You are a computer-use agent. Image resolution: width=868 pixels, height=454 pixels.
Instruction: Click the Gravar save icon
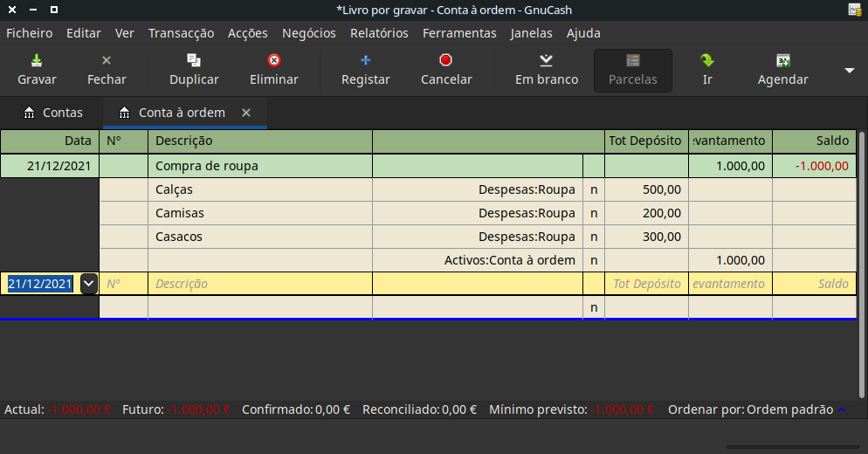pos(37,60)
